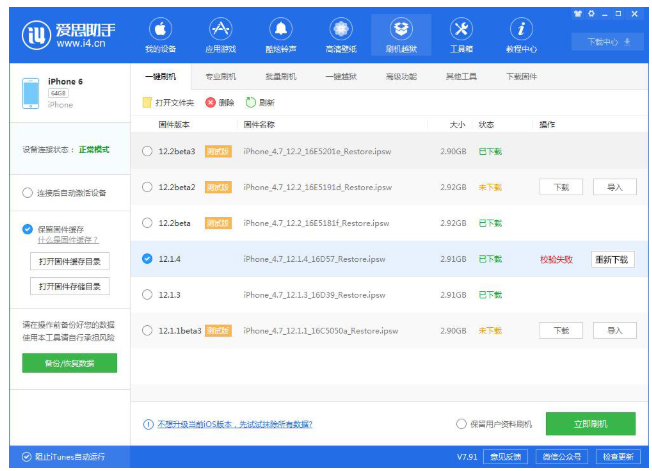
Task: Select the 12.1.3 firmware radio button
Action: (148, 295)
